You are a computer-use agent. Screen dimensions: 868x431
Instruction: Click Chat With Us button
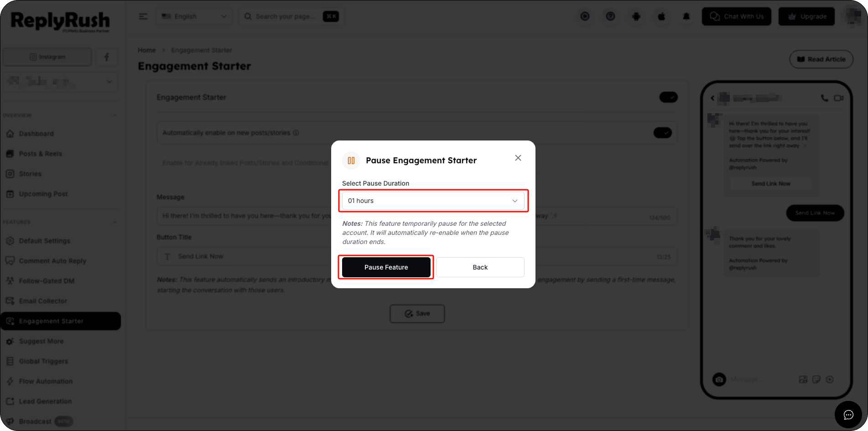(x=736, y=16)
